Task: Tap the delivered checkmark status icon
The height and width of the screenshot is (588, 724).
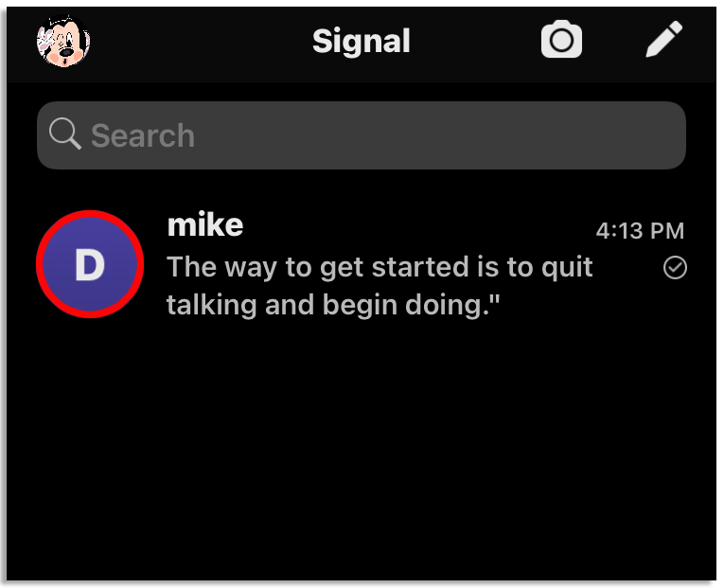Action: [x=675, y=269]
